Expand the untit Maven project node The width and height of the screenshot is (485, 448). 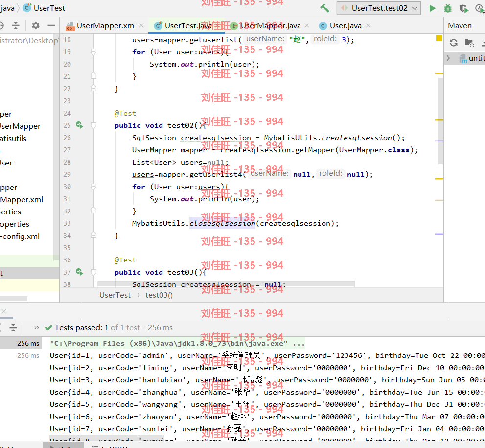[x=448, y=58]
